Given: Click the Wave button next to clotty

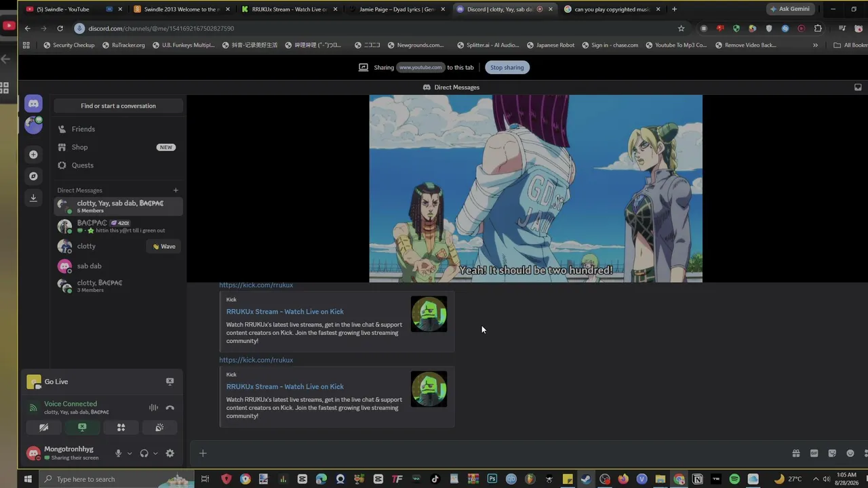Looking at the screenshot, I should (x=164, y=247).
